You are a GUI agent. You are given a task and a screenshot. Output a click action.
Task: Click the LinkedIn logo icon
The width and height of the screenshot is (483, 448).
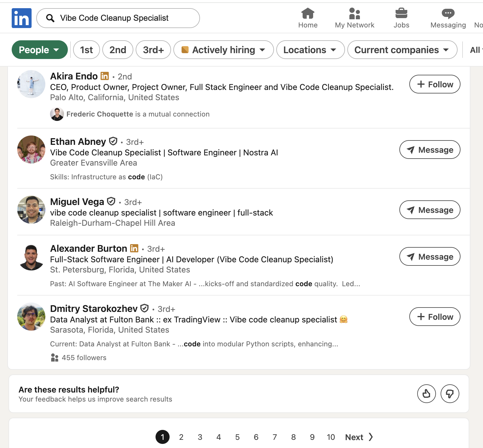pyautogui.click(x=21, y=18)
